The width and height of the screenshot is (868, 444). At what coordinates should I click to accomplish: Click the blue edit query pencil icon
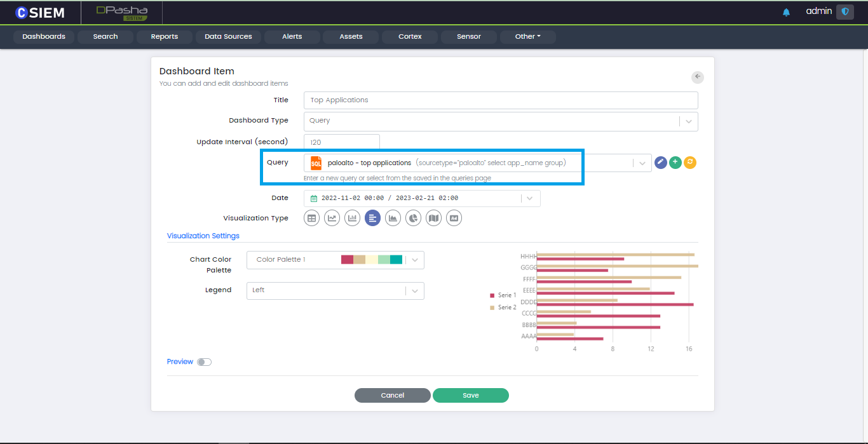(661, 163)
